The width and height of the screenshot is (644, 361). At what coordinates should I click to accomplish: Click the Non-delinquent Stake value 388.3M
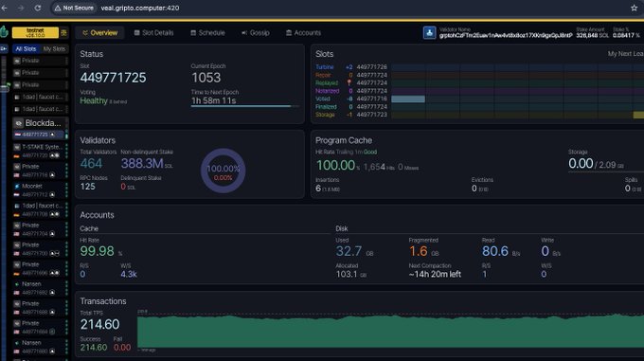pos(142,164)
